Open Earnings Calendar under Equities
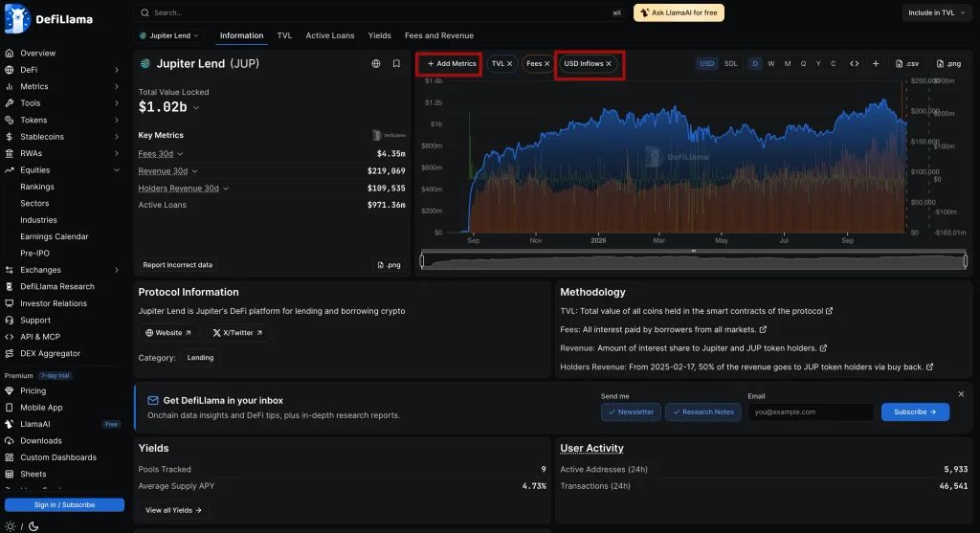980x533 pixels. pos(55,236)
